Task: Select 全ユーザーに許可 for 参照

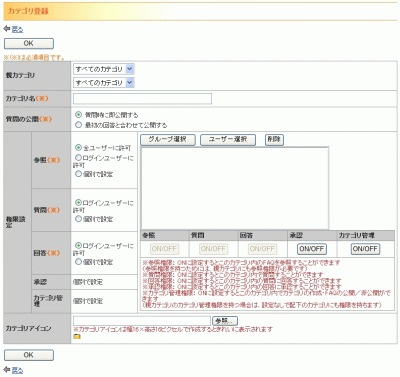Action: [78, 147]
